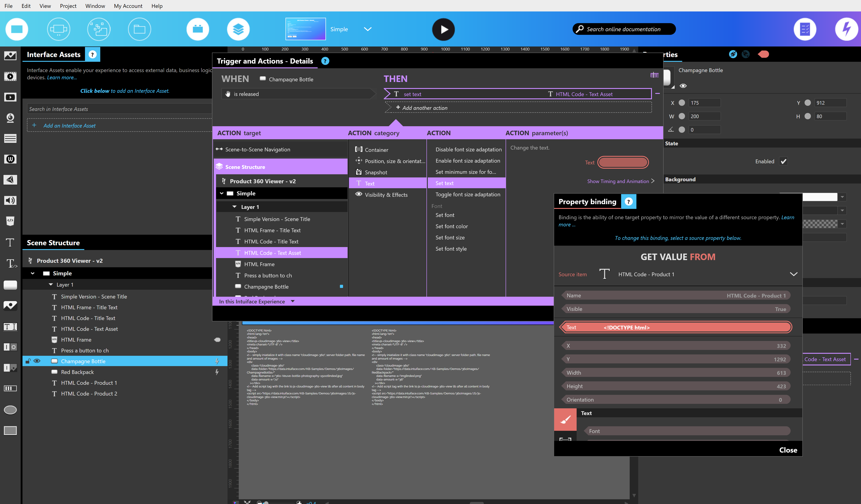The width and height of the screenshot is (861, 504).
Task: Select the Toggle Button tool
Action: coord(10,347)
